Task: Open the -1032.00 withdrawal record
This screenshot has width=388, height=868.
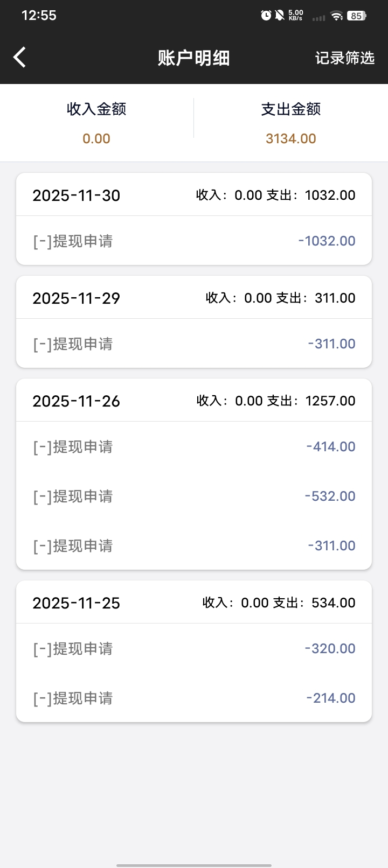Action: coord(194,241)
